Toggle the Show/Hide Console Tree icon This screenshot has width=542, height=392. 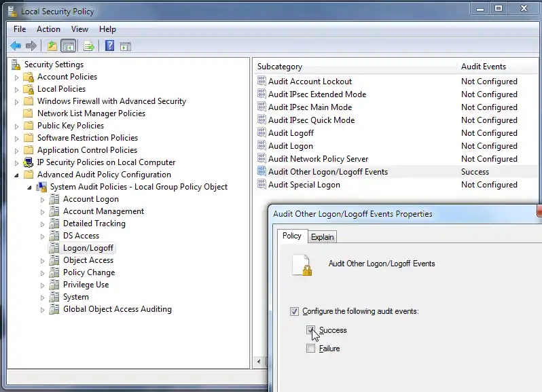[68, 46]
